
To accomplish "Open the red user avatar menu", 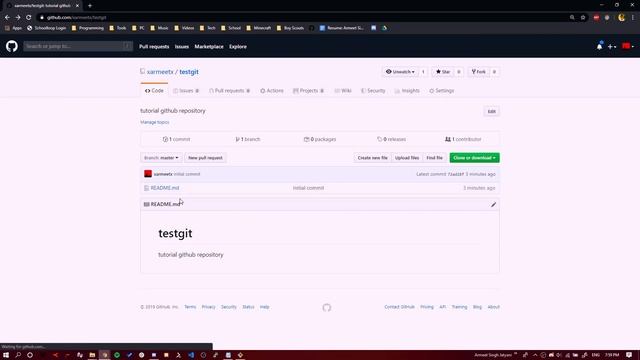I will (x=628, y=47).
